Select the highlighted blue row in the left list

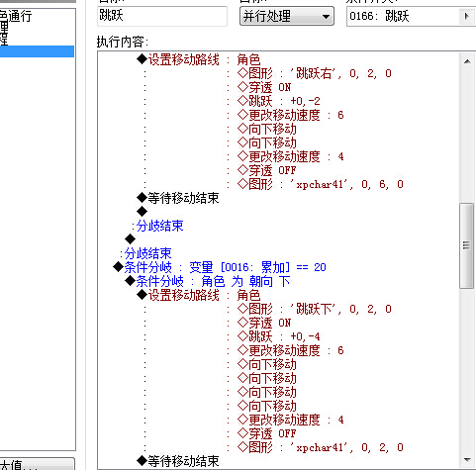click(37, 51)
